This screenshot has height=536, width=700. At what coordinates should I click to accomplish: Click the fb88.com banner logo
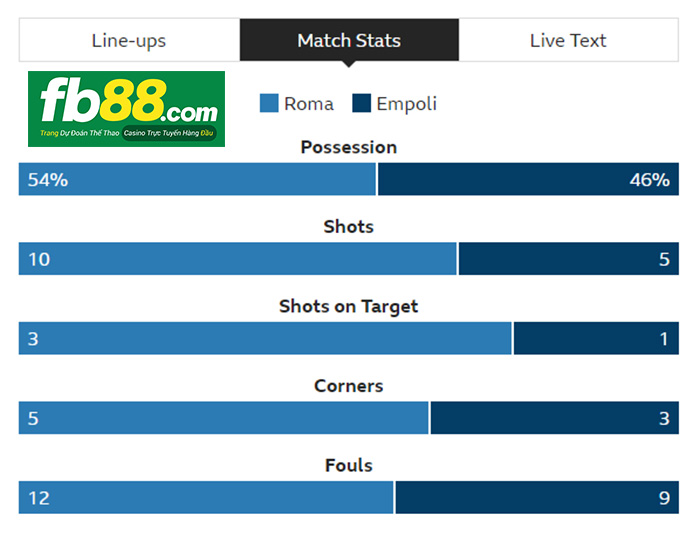(x=126, y=108)
